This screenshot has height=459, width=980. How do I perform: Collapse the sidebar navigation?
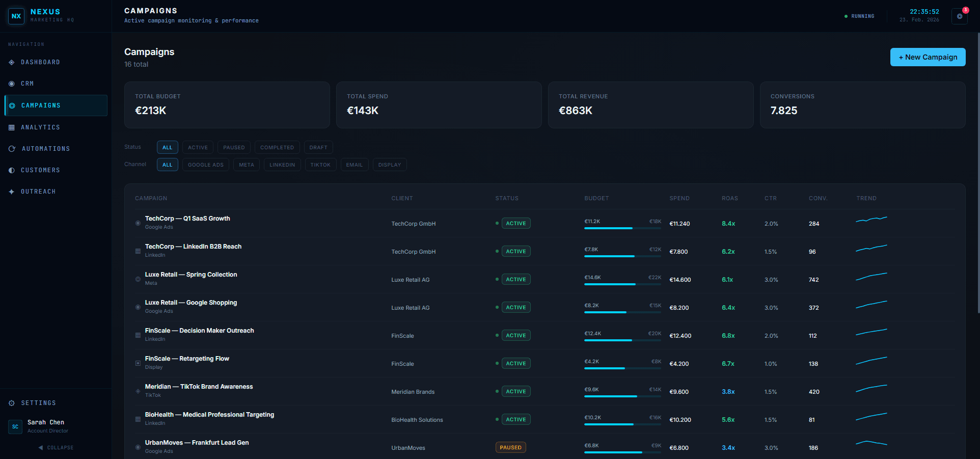point(56,447)
